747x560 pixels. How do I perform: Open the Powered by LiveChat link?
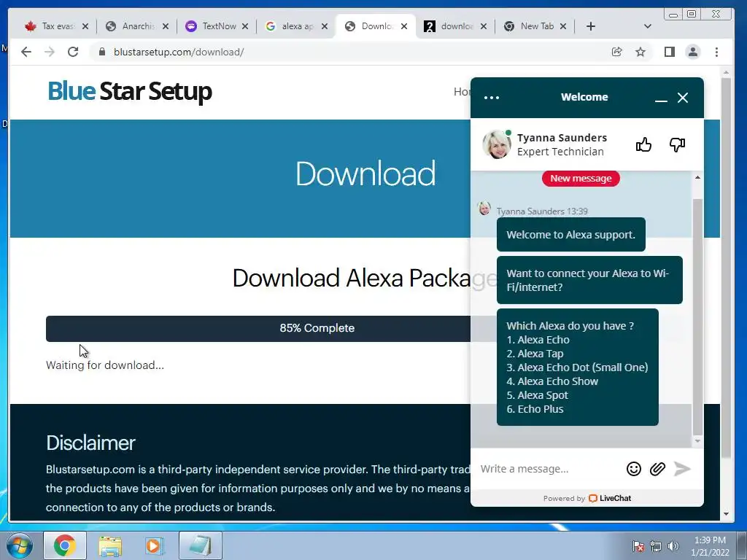coord(587,498)
